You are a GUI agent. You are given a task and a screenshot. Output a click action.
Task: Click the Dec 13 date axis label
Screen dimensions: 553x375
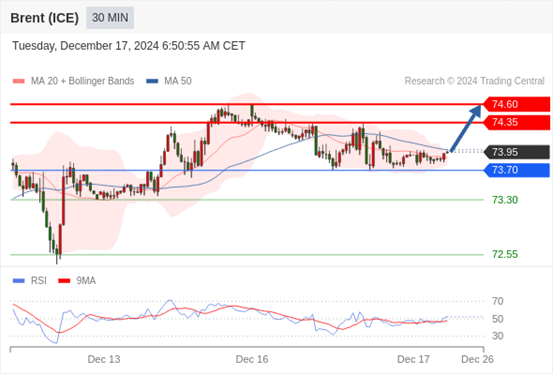click(x=104, y=359)
